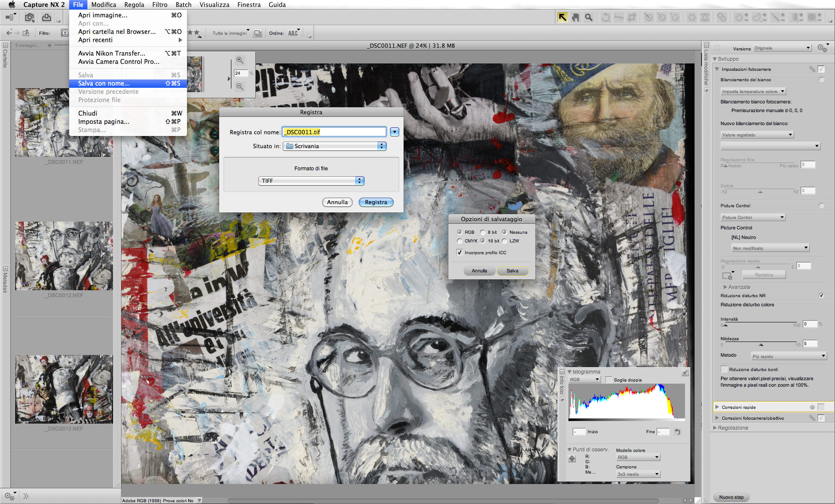Click the red-eye correction eye icon
This screenshot has height=504, width=835.
pos(705,17)
